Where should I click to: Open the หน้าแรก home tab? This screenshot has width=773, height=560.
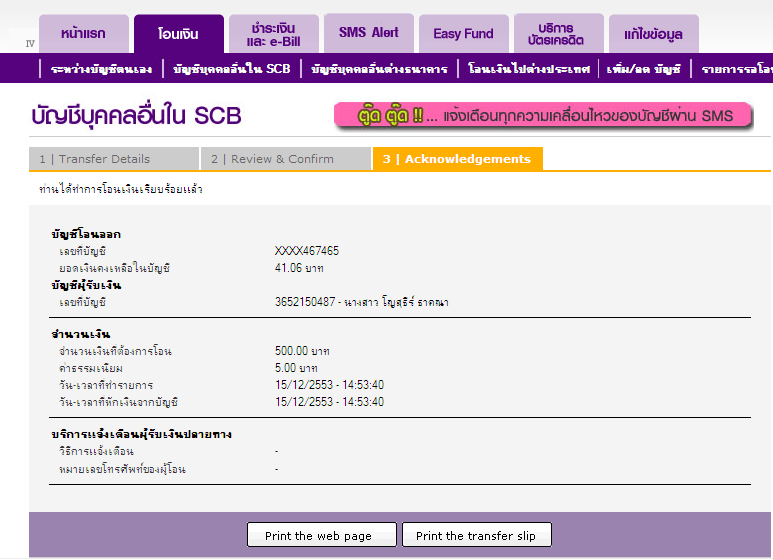pyautogui.click(x=84, y=34)
